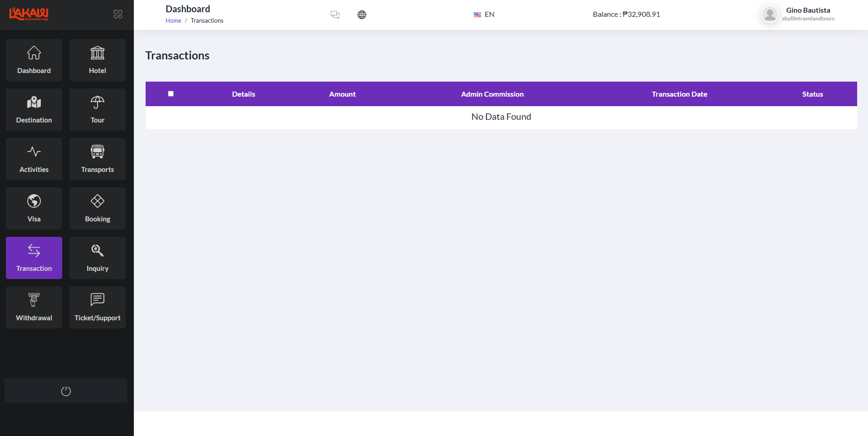This screenshot has height=436, width=868.
Task: Select the Transaction sidebar tile
Action: click(34, 258)
